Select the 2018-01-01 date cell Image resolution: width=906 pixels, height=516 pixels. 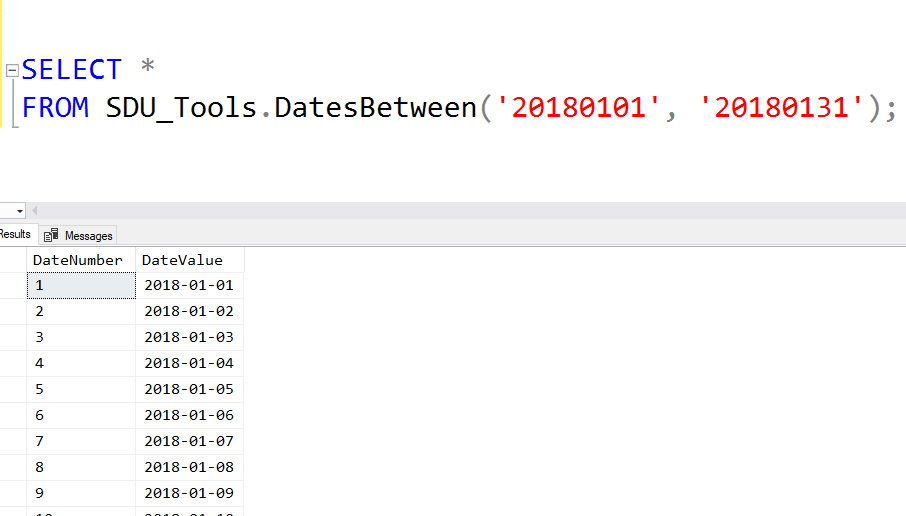pyautogui.click(x=190, y=285)
